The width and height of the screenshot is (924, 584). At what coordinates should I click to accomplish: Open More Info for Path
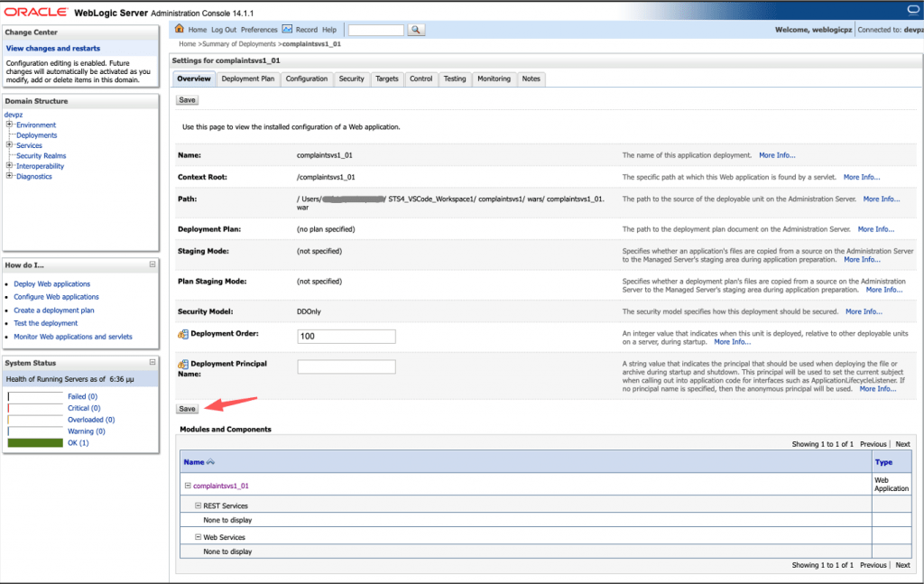tap(882, 199)
